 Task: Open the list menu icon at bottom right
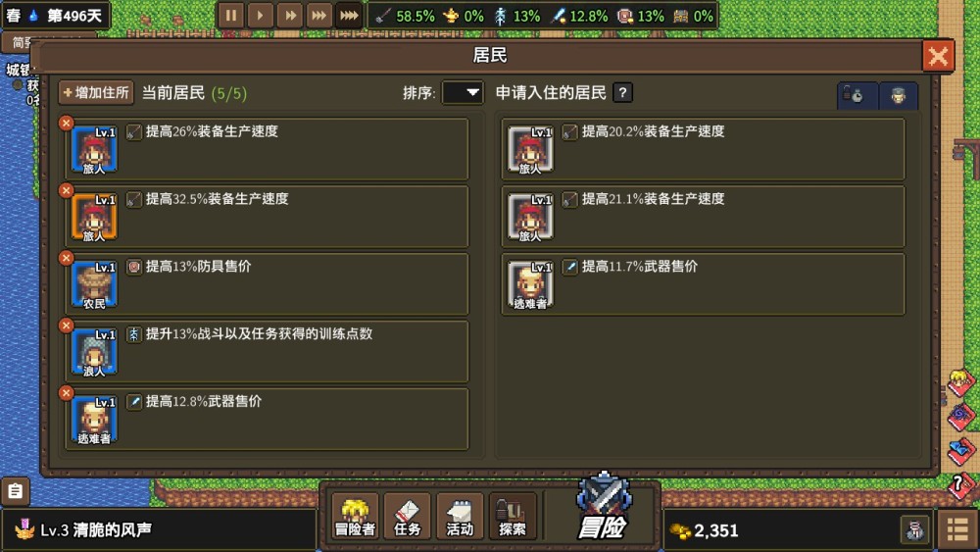tap(957, 530)
